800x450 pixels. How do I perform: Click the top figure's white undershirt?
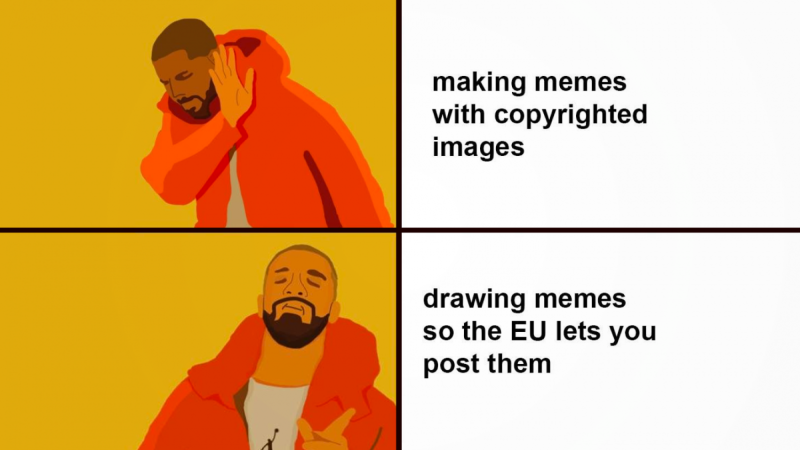237,191
